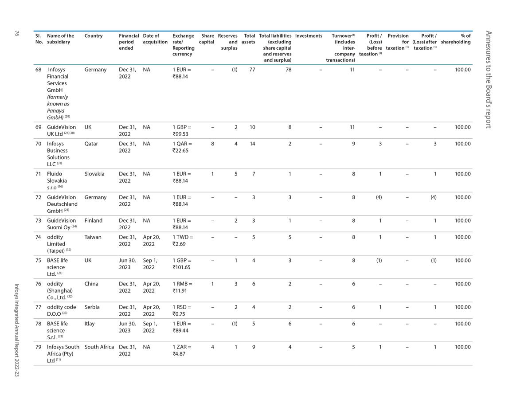Click the 'China' country cell
The height and width of the screenshot is (411, 532).
(92, 284)
